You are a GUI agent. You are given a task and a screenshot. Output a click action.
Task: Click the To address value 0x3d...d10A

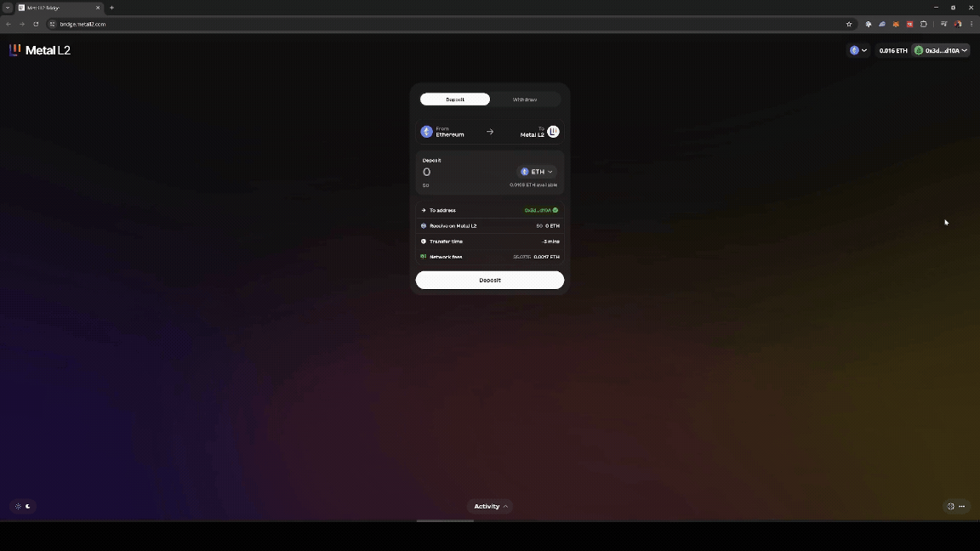click(538, 211)
